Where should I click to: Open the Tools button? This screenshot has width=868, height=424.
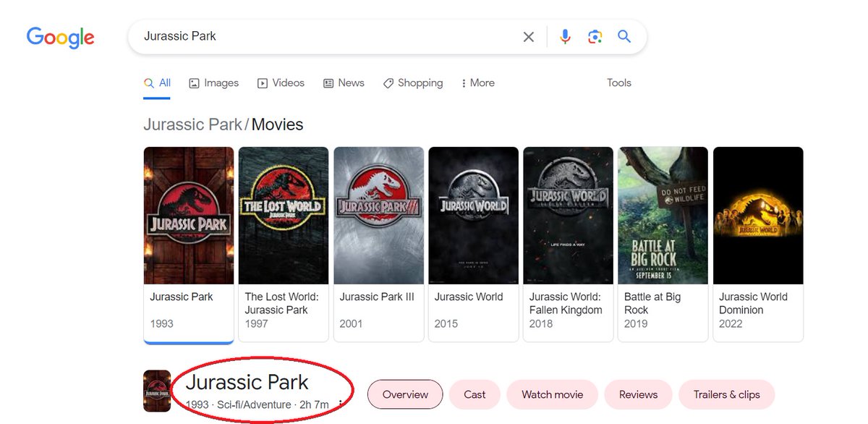coord(619,83)
